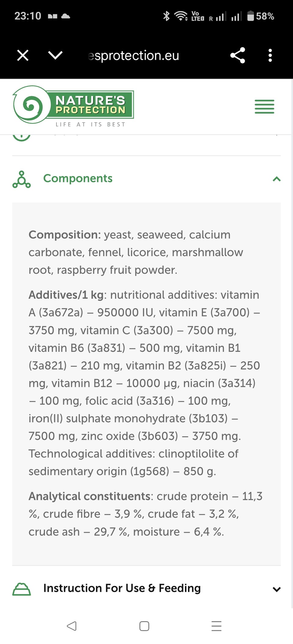The width and height of the screenshot is (293, 644).
Task: Expand Instruction For Use & Feeding chevron
Action: pos(277,589)
